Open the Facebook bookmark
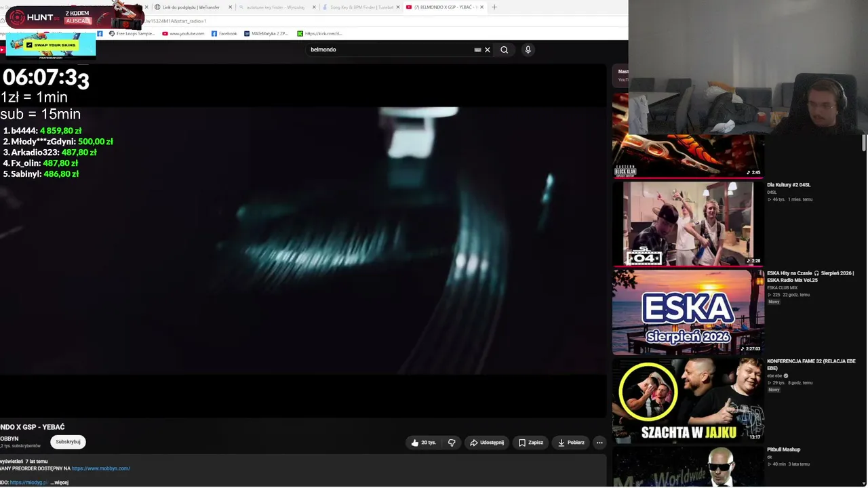 tap(224, 33)
